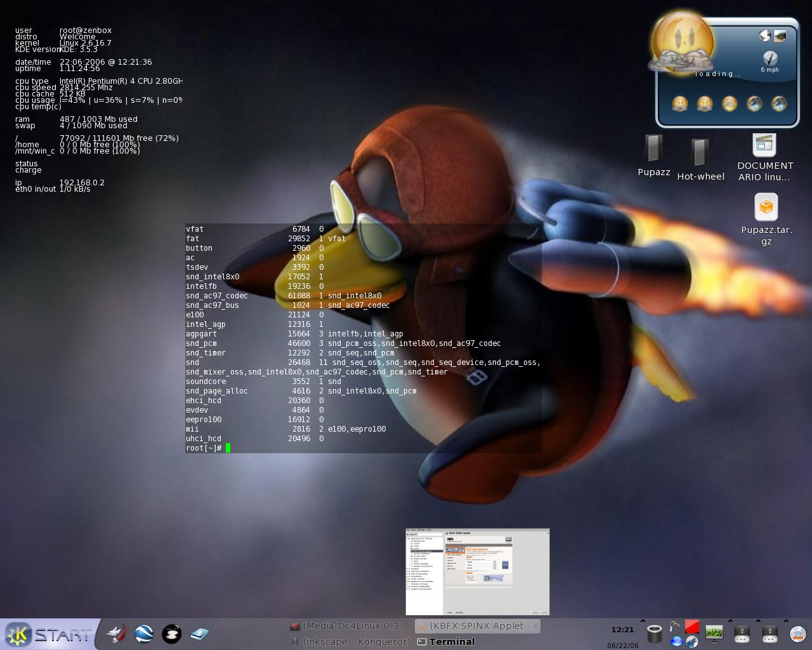This screenshot has height=650, width=812.
Task: Open the Pupazz.tar.gz archive icon
Action: point(766,220)
